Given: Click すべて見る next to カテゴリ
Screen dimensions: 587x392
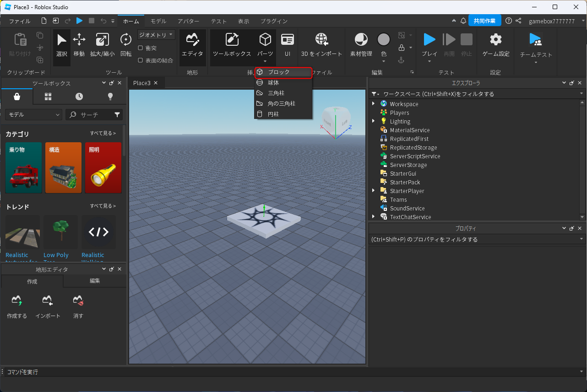Looking at the screenshot, I should [x=103, y=133].
